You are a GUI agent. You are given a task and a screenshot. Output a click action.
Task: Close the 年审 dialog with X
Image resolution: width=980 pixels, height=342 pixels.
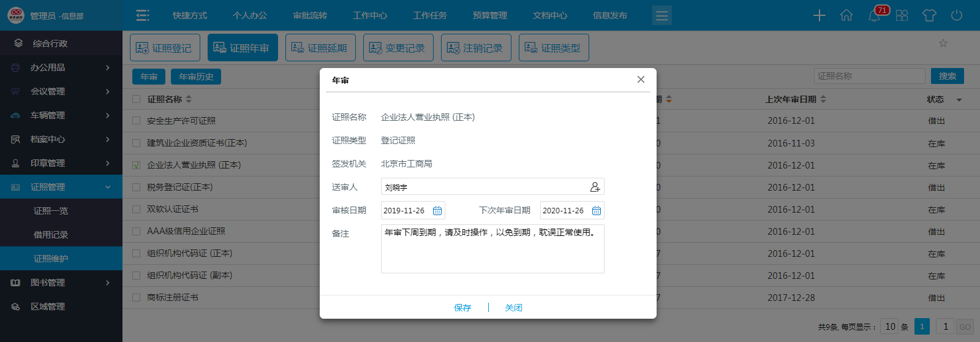point(641,80)
